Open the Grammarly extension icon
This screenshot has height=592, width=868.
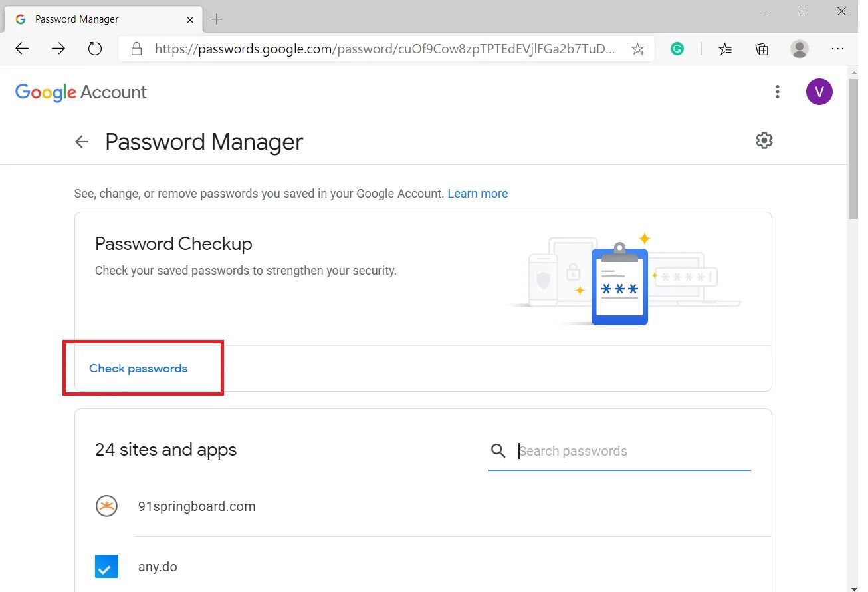[677, 48]
